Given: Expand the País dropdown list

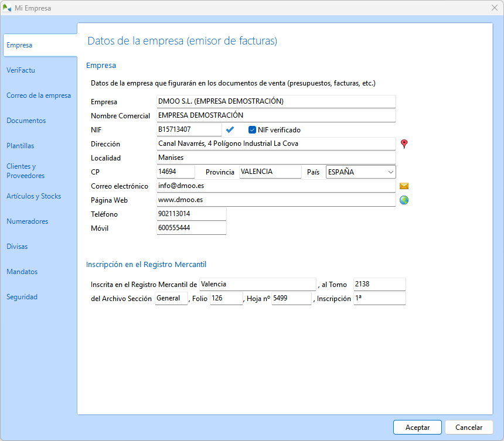Looking at the screenshot, I should pyautogui.click(x=390, y=172).
